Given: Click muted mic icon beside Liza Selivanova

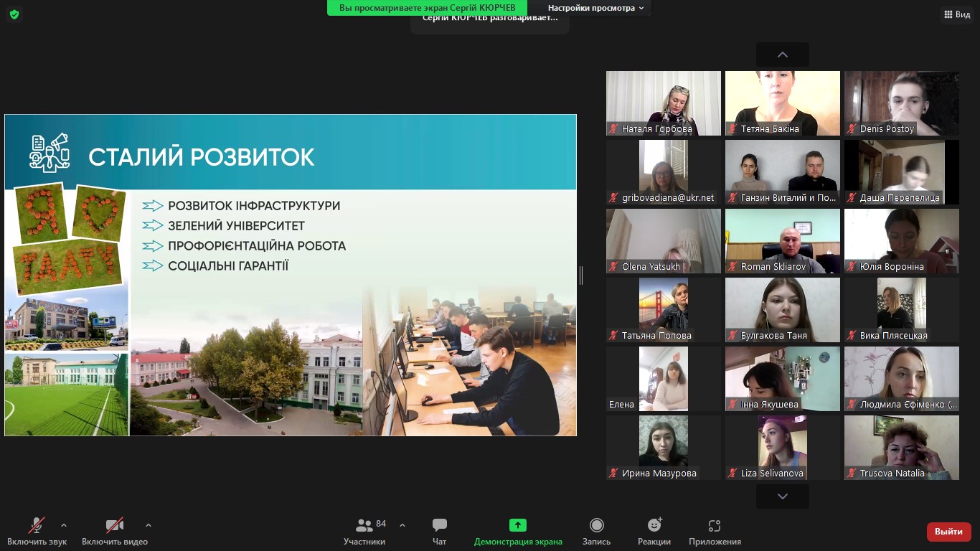Looking at the screenshot, I should [x=733, y=474].
